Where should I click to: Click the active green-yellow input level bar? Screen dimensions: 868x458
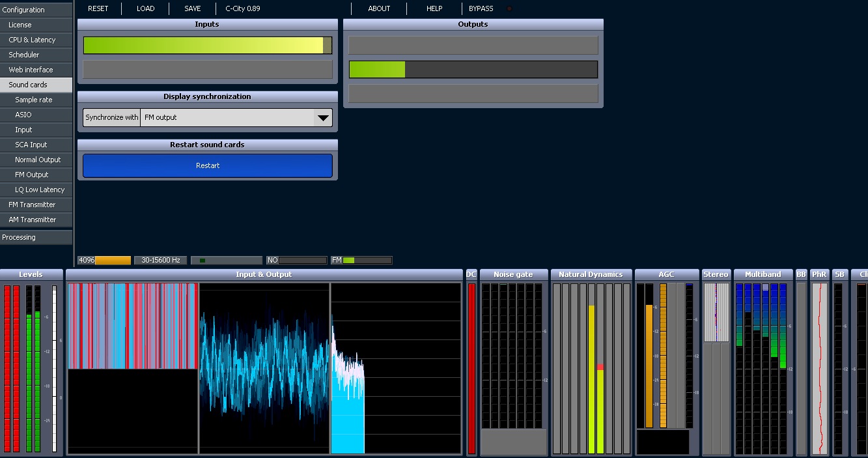208,45
